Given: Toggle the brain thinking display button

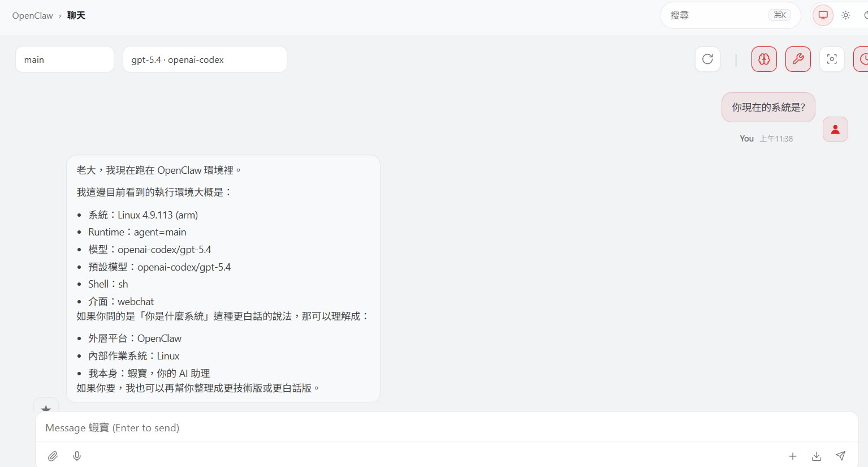Looking at the screenshot, I should pyautogui.click(x=764, y=59).
